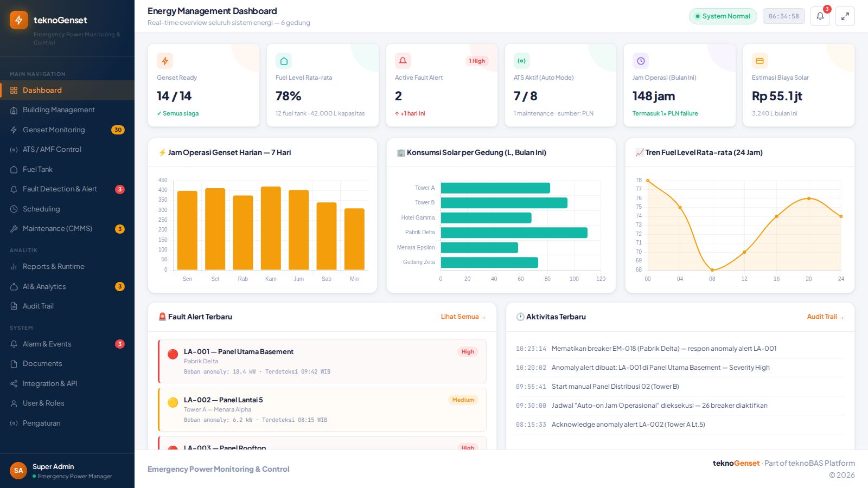Open LA-002 Panel Lantai 5 alert
Viewport: 868px width, 488px height.
click(x=322, y=409)
